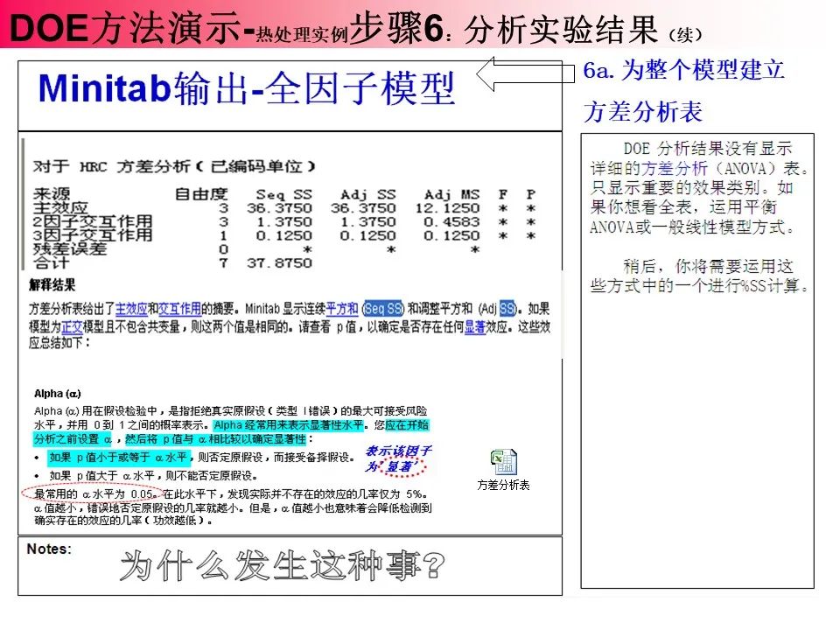Select the 2因子交互作用 row label
The width and height of the screenshot is (840, 630).
coord(93,221)
